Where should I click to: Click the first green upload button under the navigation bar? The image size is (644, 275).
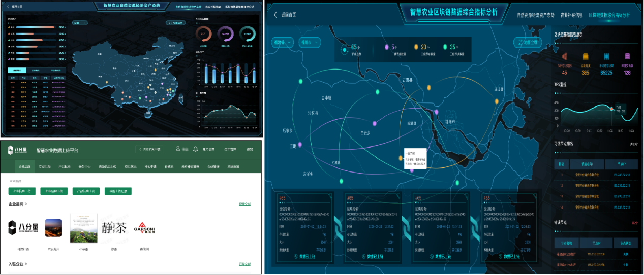tap(22, 191)
